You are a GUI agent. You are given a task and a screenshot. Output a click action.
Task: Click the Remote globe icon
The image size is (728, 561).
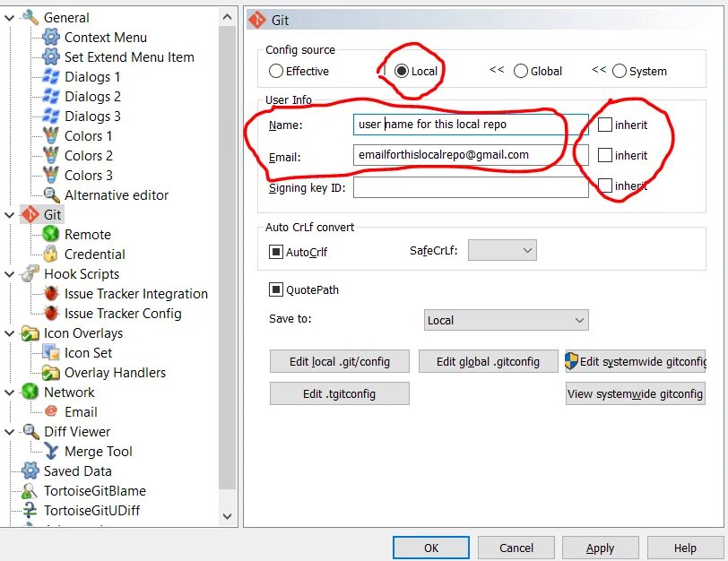[x=50, y=234]
